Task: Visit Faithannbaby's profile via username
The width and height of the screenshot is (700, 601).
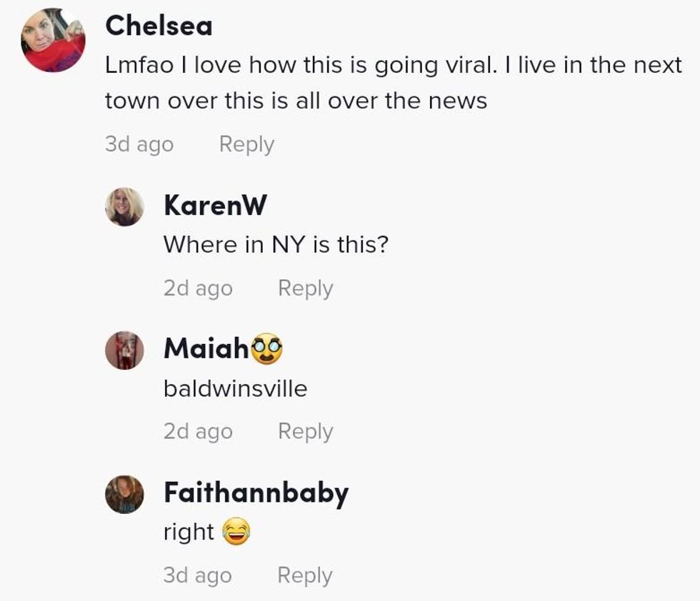Action: point(256,493)
